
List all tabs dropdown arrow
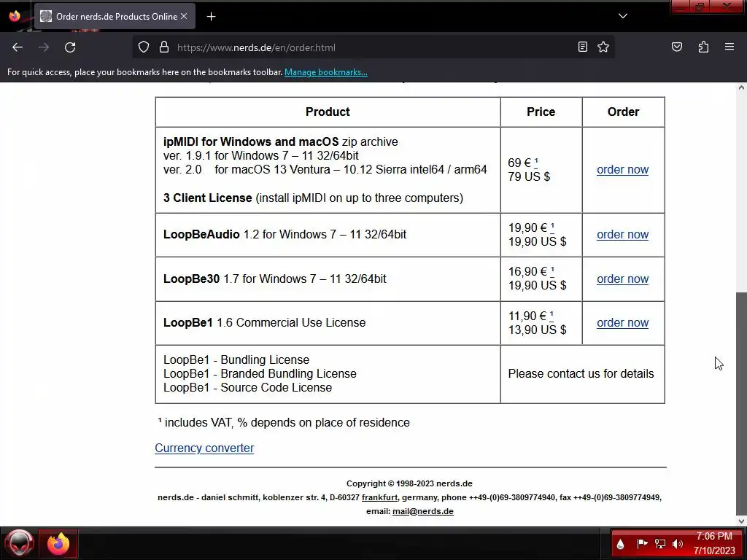tap(623, 16)
